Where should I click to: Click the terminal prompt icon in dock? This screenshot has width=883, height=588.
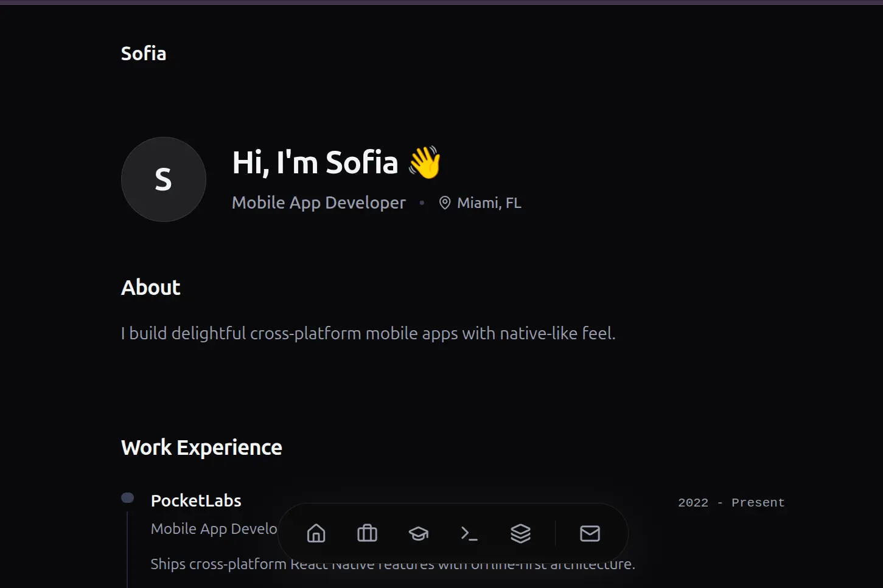coord(469,533)
